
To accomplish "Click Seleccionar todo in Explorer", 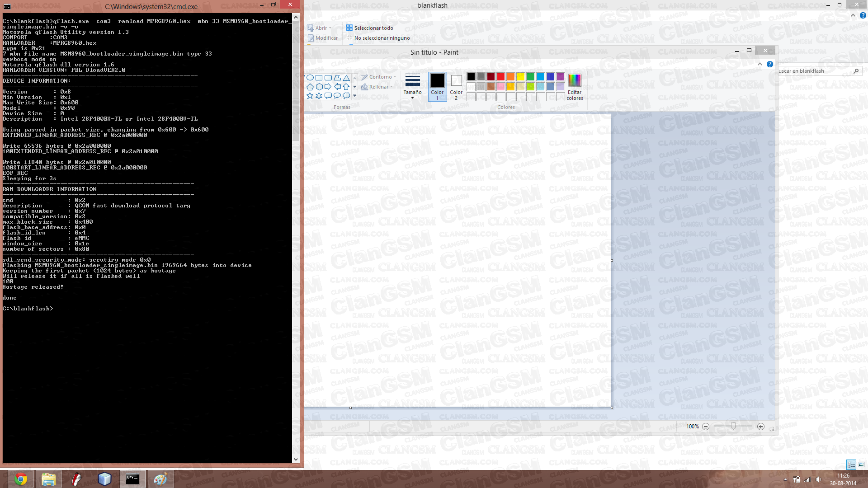I will coord(369,28).
